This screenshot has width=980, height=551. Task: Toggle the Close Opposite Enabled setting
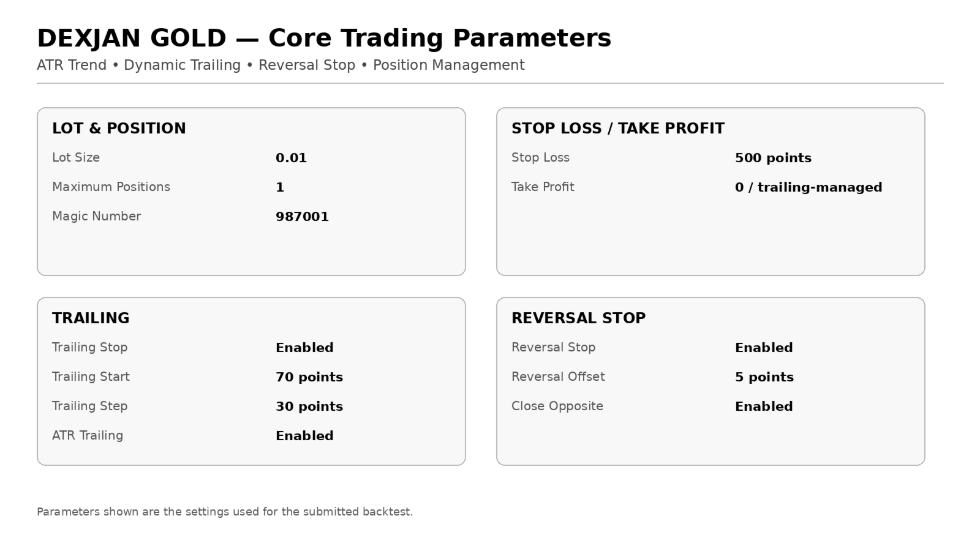[x=764, y=407]
